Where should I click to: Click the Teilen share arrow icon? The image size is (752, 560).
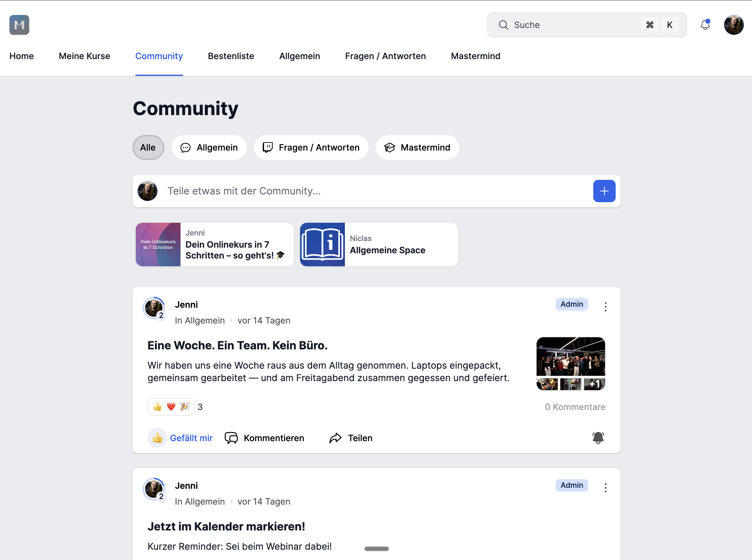click(335, 438)
